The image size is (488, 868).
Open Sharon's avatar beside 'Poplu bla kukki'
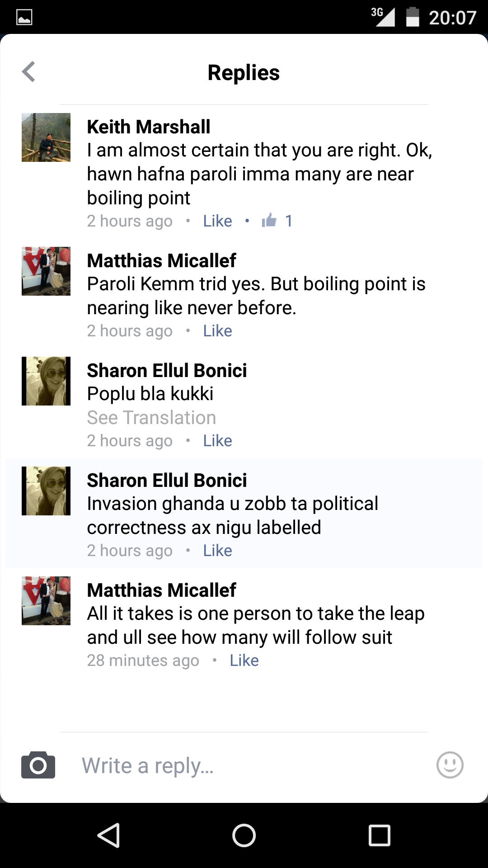[x=46, y=381]
